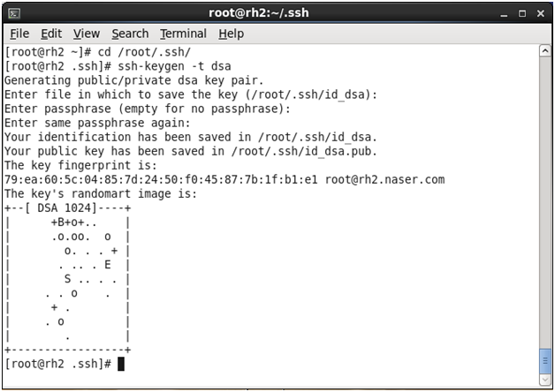Click the DSA 1024 randomart header
The image size is (555, 392).
click(x=67, y=207)
